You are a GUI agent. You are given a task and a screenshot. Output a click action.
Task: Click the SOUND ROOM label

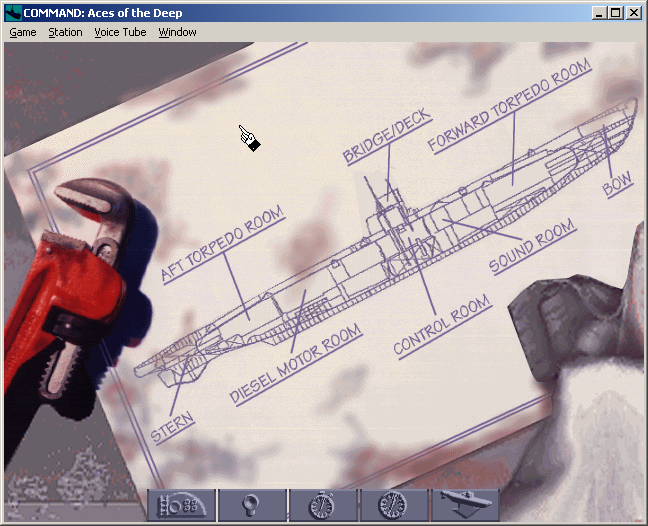click(x=533, y=246)
